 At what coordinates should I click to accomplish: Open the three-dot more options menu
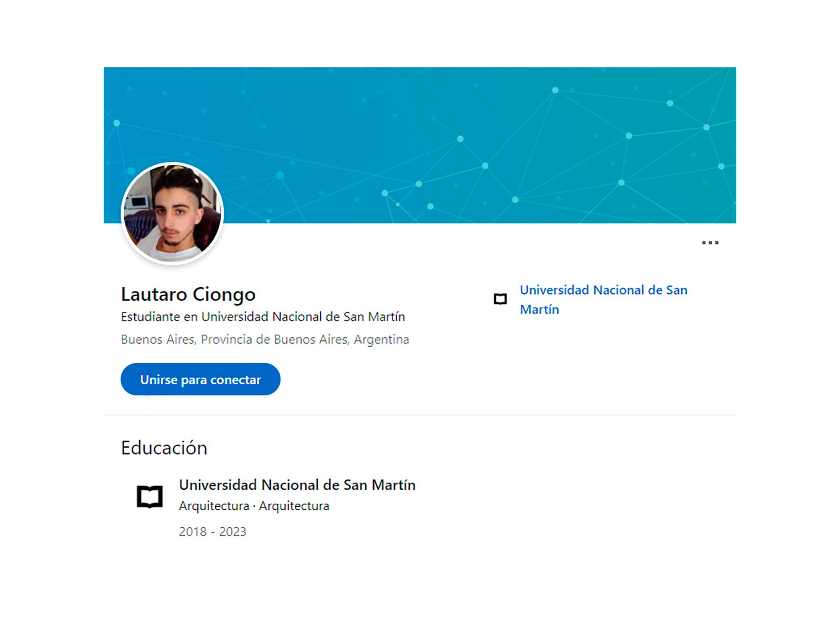coord(710,243)
